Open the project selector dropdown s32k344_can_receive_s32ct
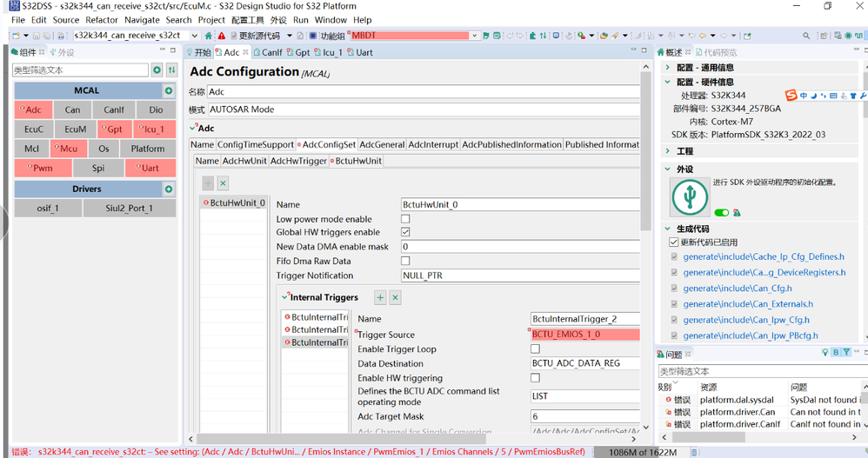Viewport: 868px width, 458px height. (194, 36)
